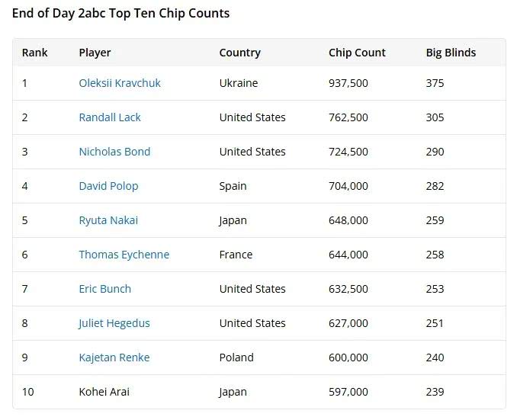Image resolution: width=517 pixels, height=420 pixels.
Task: Click the Juliet Hegedus link
Action: tap(114, 323)
